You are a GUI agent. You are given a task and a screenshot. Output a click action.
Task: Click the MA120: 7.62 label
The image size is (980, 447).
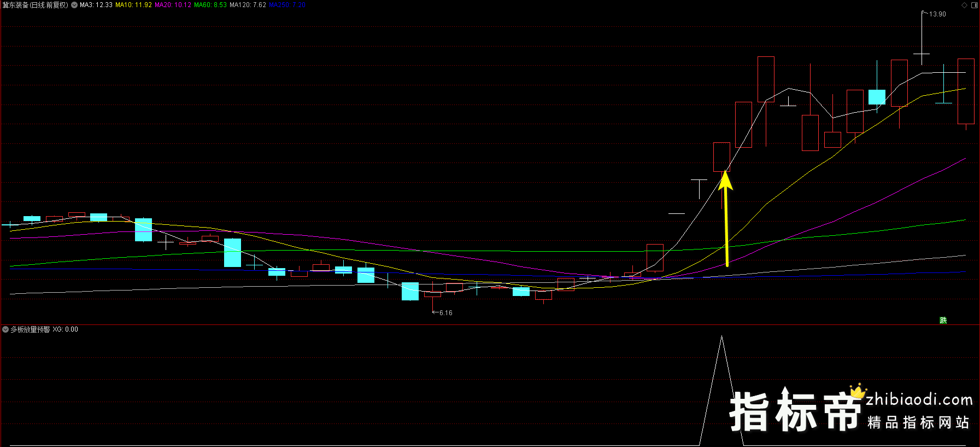(248, 5)
